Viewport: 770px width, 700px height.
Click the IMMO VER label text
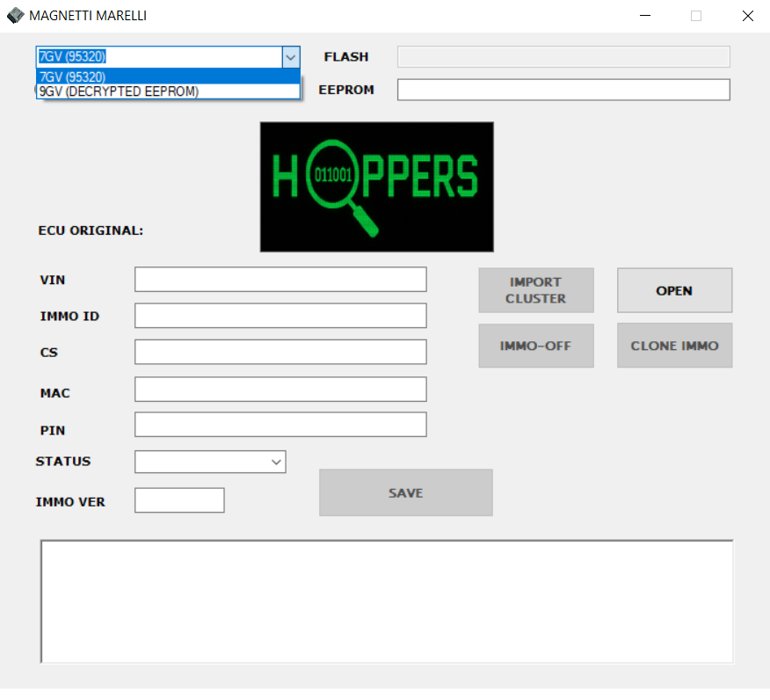click(x=70, y=502)
